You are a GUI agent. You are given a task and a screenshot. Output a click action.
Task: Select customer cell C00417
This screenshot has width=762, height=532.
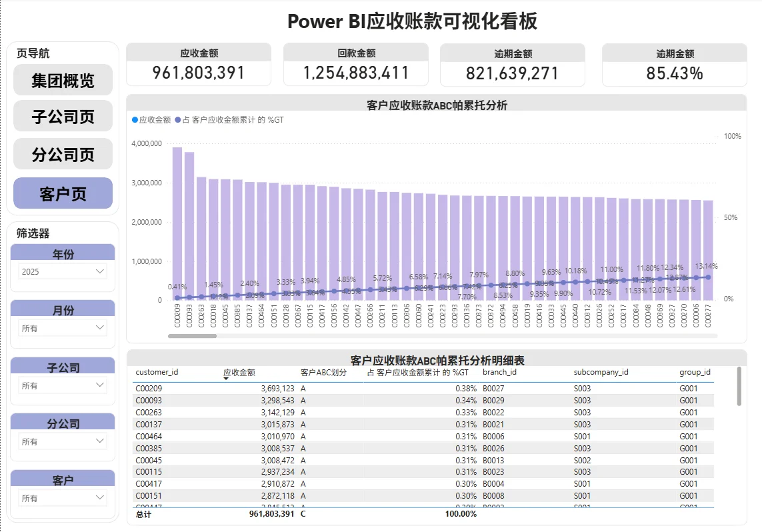click(149, 484)
